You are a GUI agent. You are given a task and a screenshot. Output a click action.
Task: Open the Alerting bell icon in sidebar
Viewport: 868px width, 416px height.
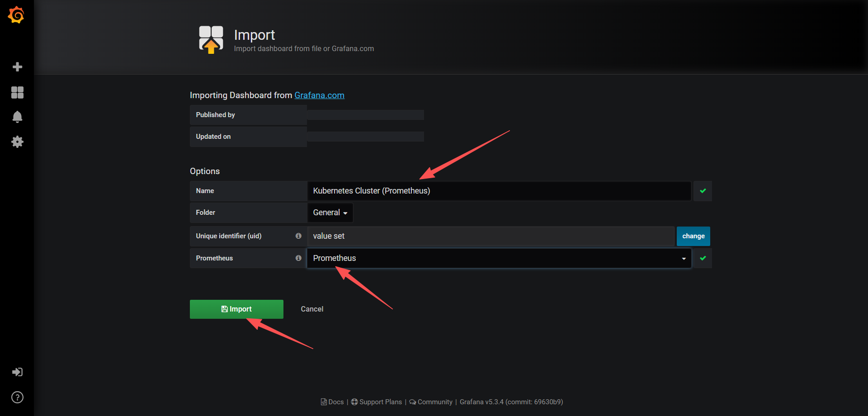(17, 117)
